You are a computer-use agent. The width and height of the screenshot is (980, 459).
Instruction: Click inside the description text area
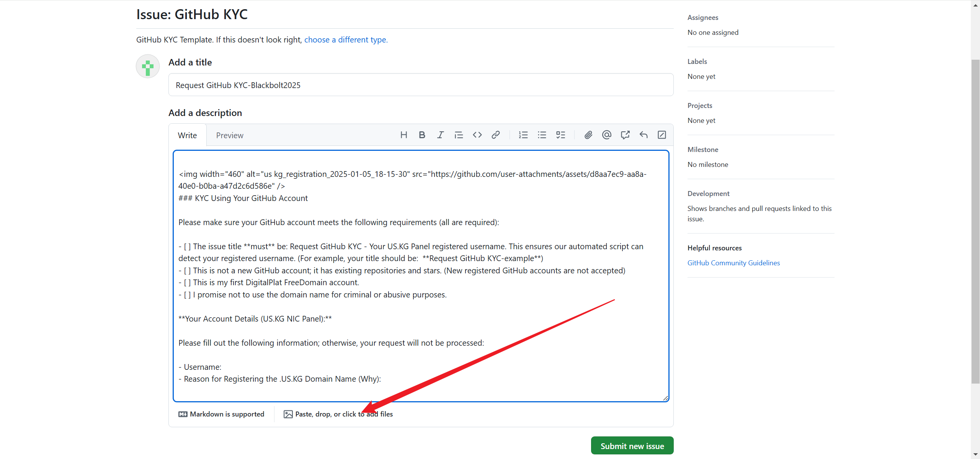coord(421,276)
